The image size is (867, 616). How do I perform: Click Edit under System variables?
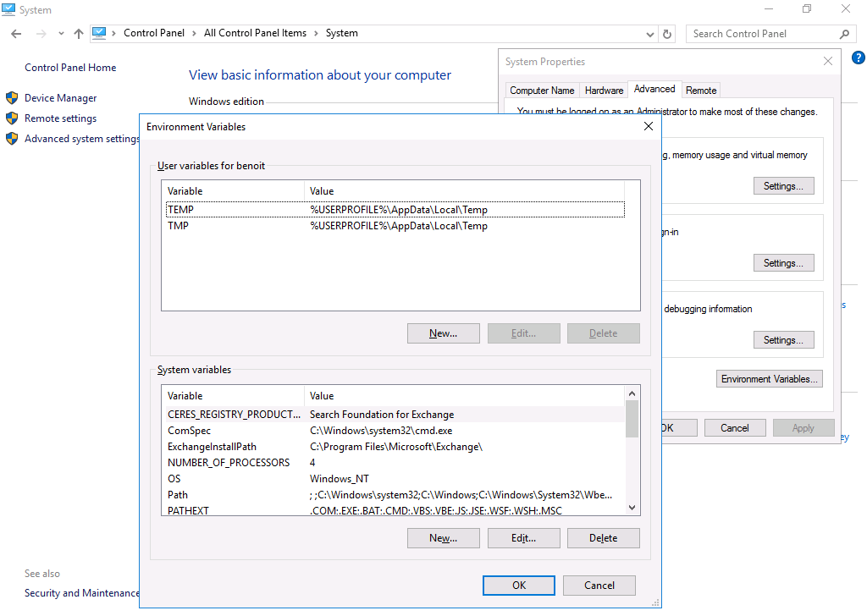pos(523,538)
